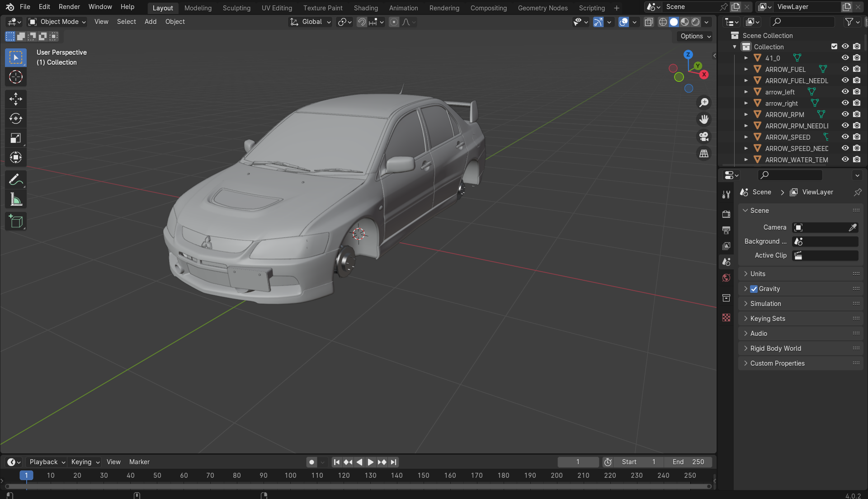Select the Rotate tool

(x=16, y=118)
